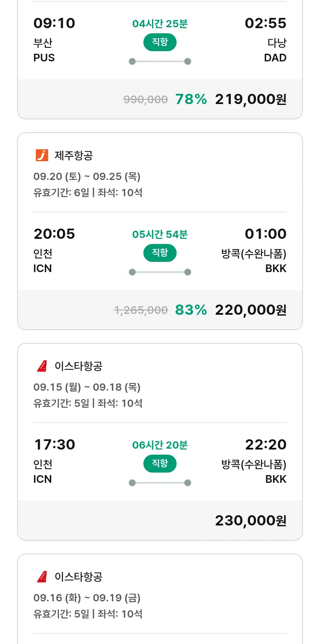Click the 제주항공 airline name
The width and height of the screenshot is (320, 644).
[x=74, y=155]
